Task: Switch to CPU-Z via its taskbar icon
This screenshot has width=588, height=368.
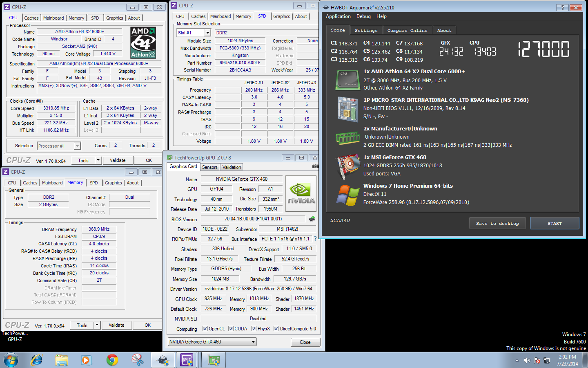Action: [187, 360]
